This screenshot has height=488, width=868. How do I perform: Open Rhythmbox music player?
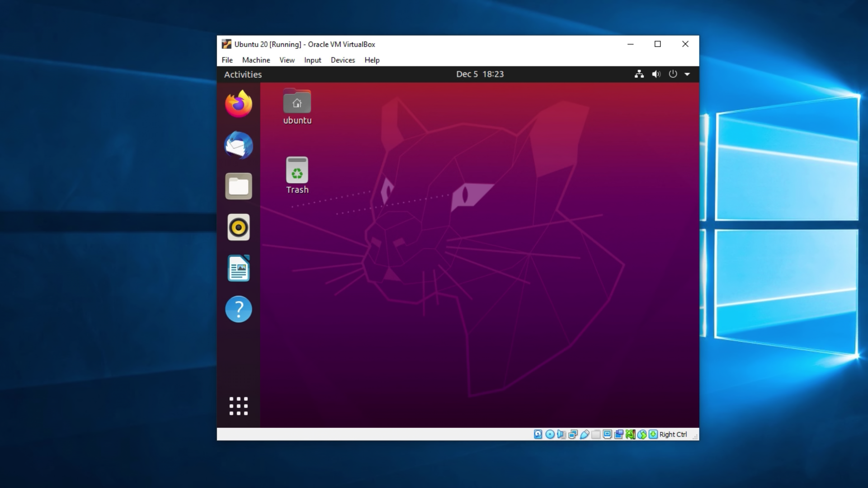click(238, 227)
